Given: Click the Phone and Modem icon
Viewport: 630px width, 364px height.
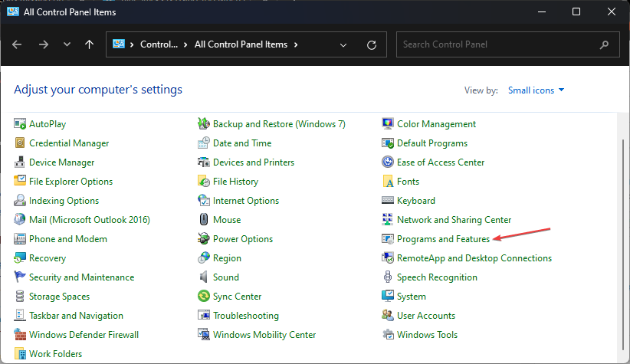Looking at the screenshot, I should (20, 238).
